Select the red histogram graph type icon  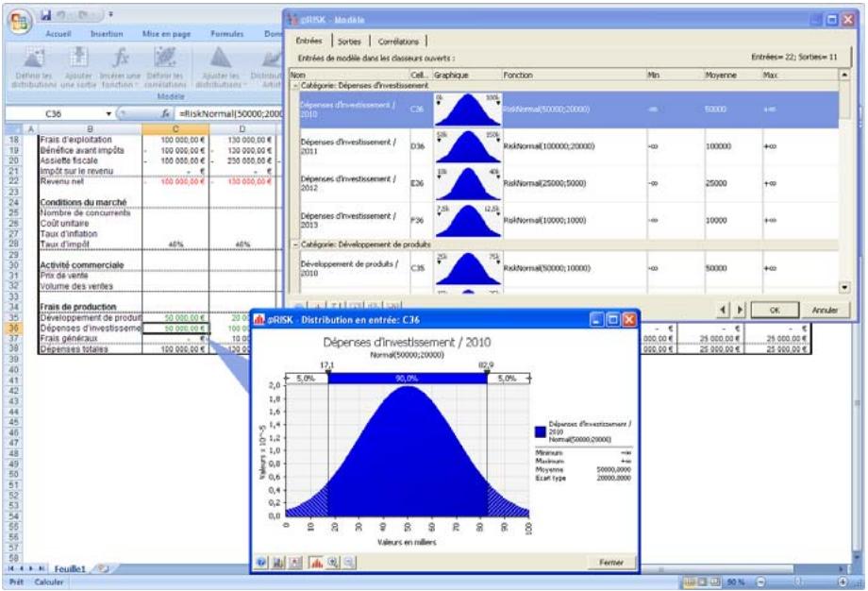[x=313, y=562]
